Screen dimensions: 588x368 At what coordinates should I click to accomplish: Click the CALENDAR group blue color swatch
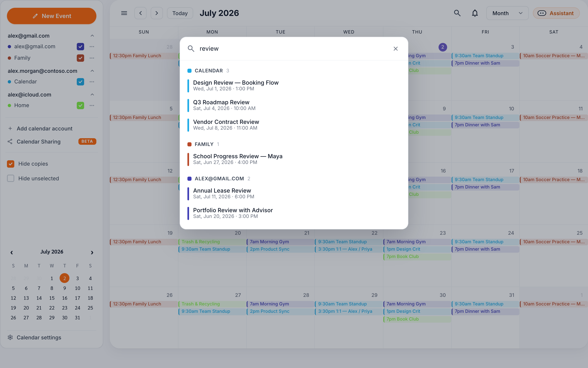point(189,71)
